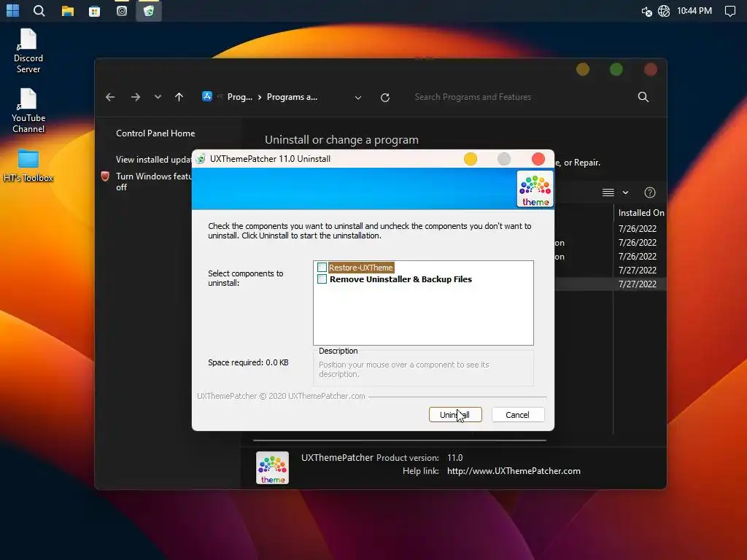Go back in the Programs and Features window
This screenshot has height=560, width=747.
coord(110,97)
